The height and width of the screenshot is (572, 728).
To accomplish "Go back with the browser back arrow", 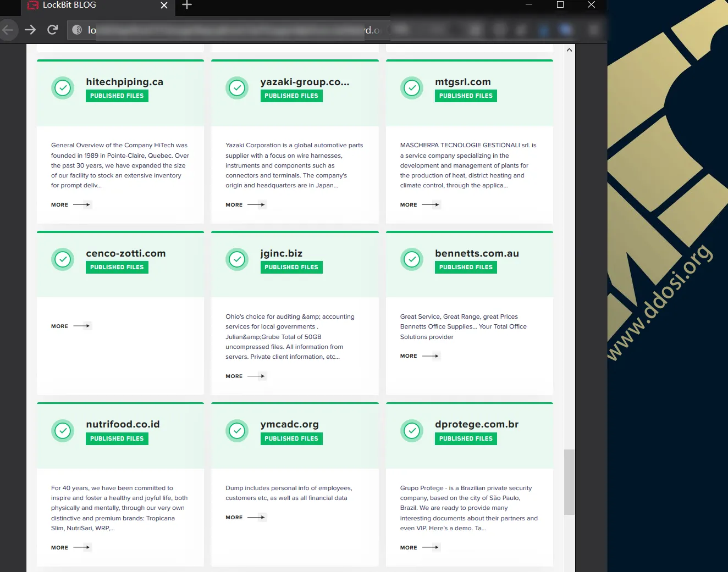I will click(x=8, y=30).
